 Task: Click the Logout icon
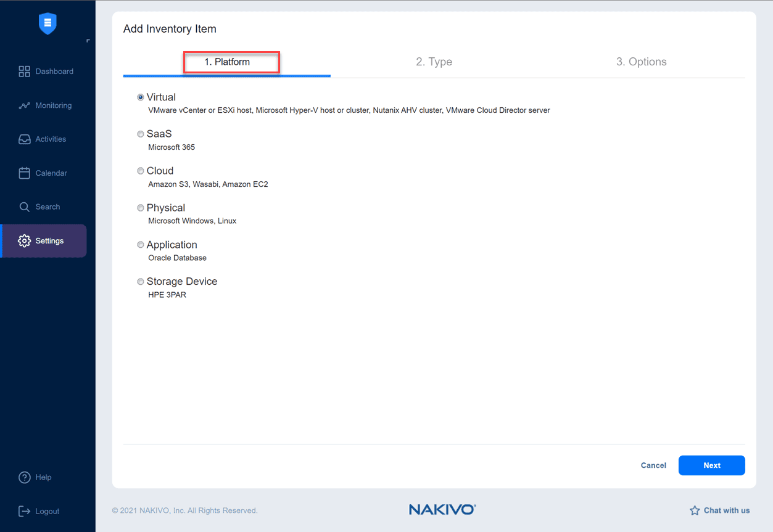(25, 510)
